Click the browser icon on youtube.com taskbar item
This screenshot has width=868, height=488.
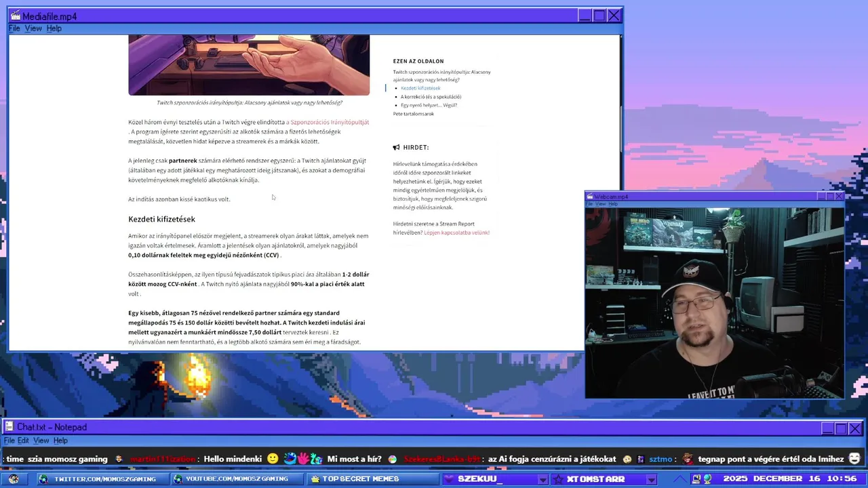point(179,479)
